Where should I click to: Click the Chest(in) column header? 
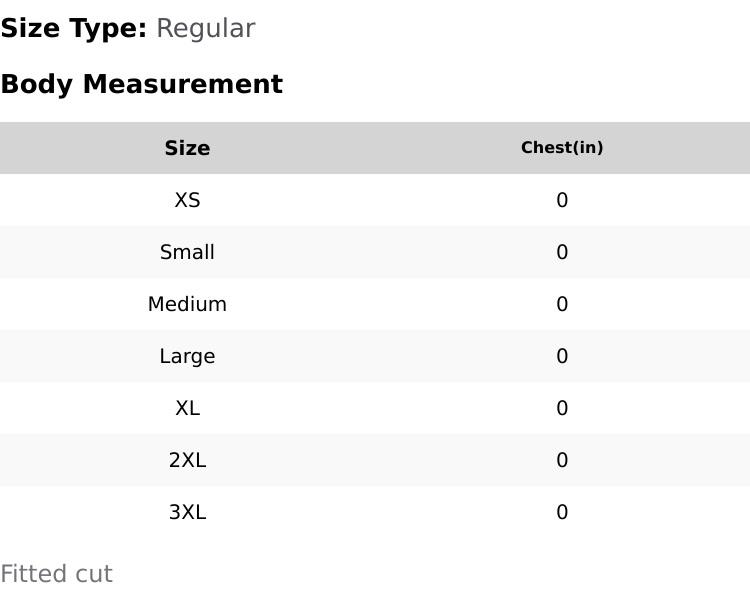tap(562, 148)
